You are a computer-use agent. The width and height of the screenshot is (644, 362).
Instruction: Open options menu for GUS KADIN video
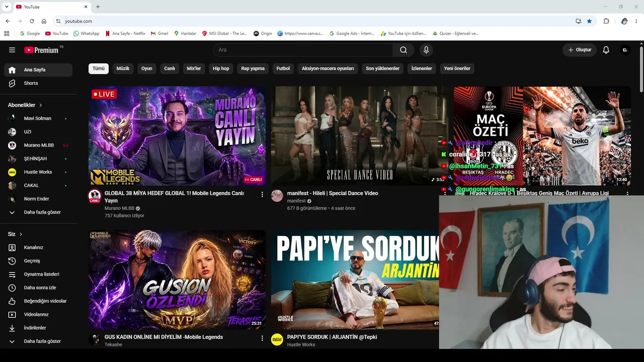[x=262, y=338]
